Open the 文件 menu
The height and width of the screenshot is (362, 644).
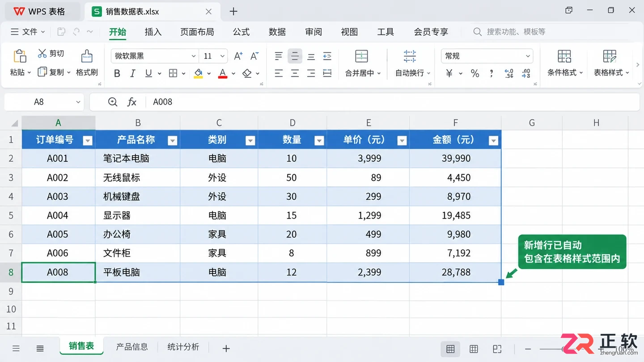click(28, 32)
